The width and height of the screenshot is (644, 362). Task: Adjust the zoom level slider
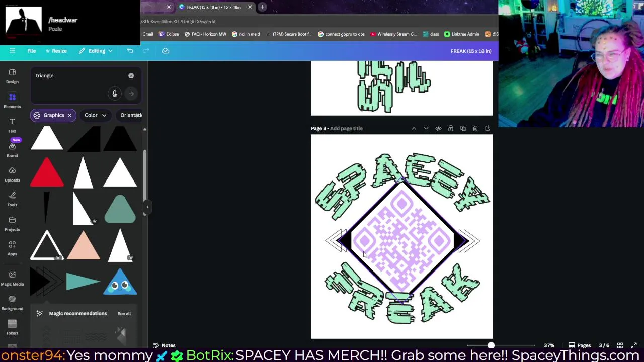pos(491,345)
